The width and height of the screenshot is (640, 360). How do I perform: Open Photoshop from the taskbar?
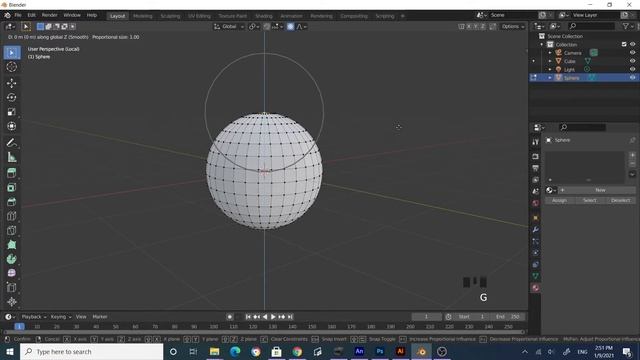point(380,351)
